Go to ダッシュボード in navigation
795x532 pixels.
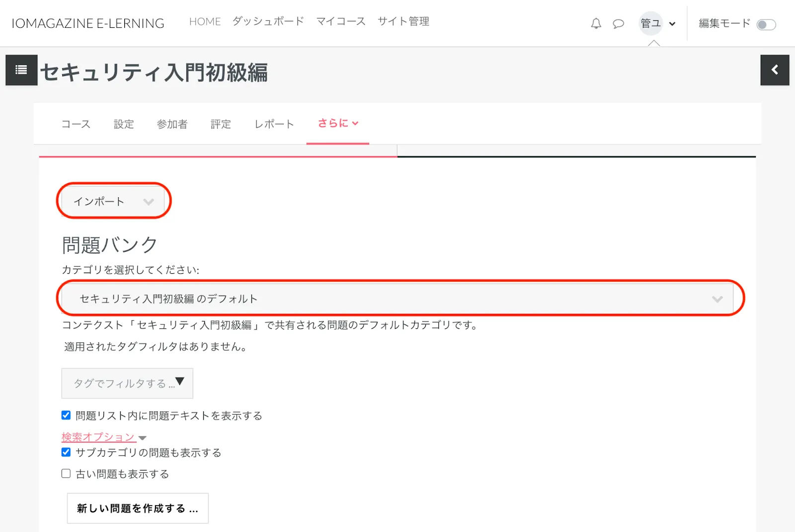click(268, 21)
